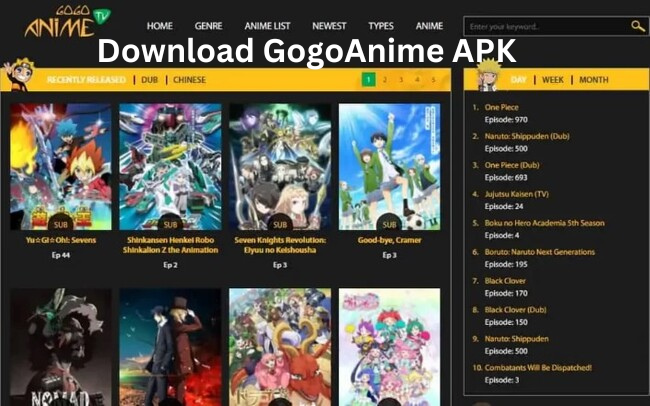
Task: Switch to the WEEK ranking tab
Action: pyautogui.click(x=553, y=80)
